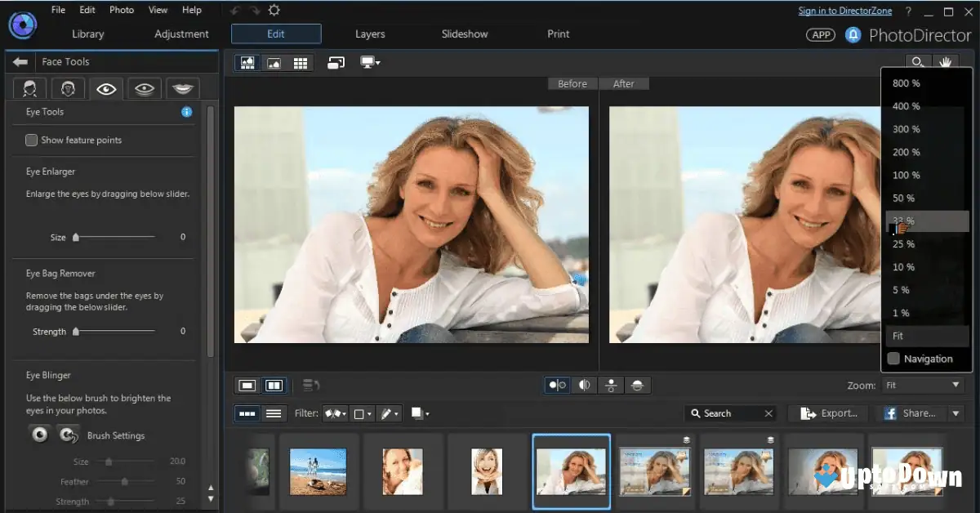Open the Photo menu
980x513 pixels.
pyautogui.click(x=121, y=10)
